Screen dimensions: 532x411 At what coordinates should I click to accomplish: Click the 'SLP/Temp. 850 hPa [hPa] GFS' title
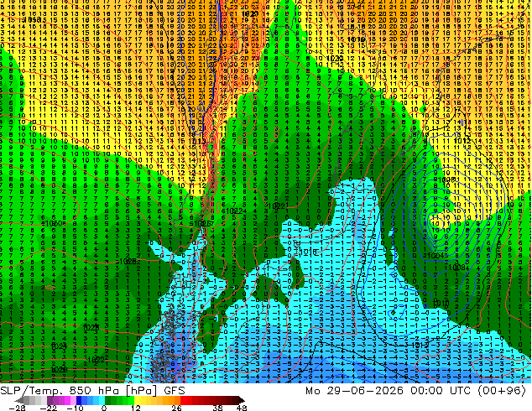[x=92, y=391]
